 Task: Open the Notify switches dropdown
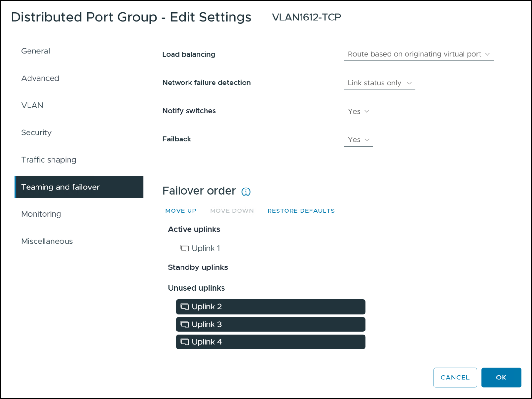pyautogui.click(x=359, y=112)
